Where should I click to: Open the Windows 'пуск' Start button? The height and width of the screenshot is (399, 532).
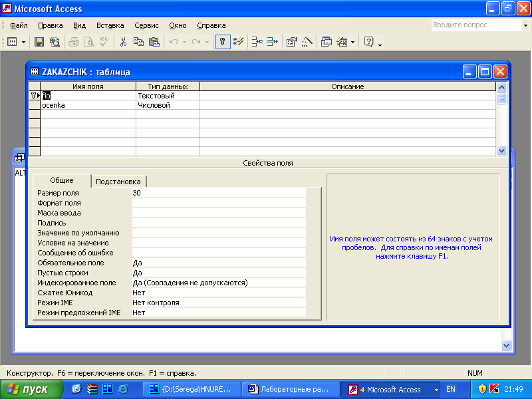(x=31, y=389)
